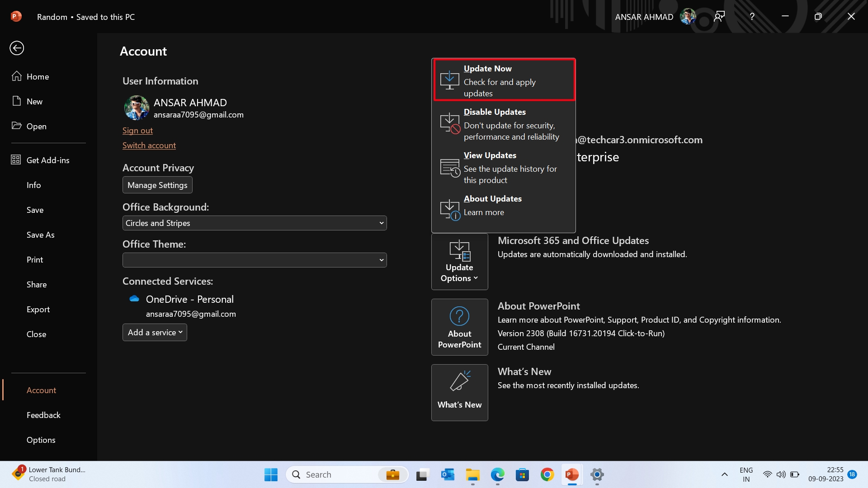Open the Office Theme dropdown
This screenshot has width=868, height=488.
pos(255,260)
